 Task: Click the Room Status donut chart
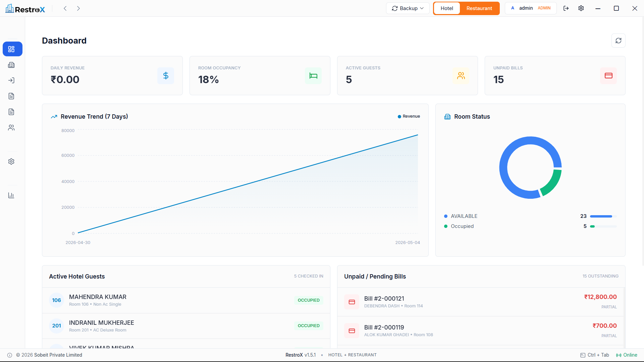530,168
